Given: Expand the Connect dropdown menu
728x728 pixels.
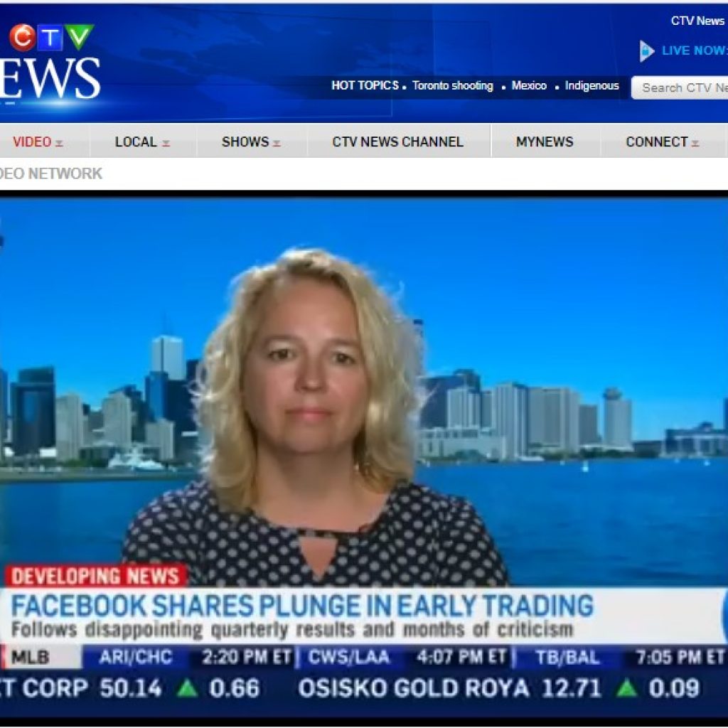Looking at the screenshot, I should pos(663,141).
